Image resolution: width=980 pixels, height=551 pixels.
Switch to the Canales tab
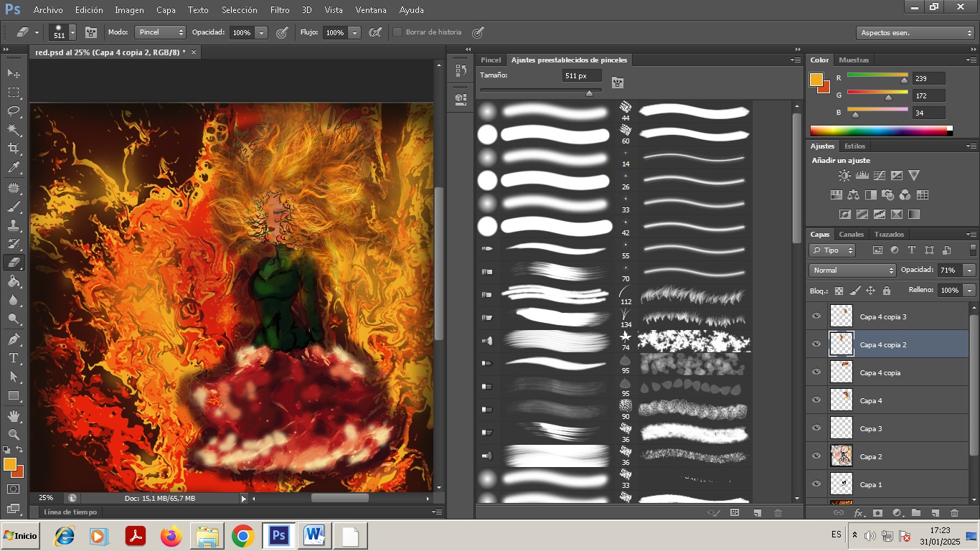[851, 235]
